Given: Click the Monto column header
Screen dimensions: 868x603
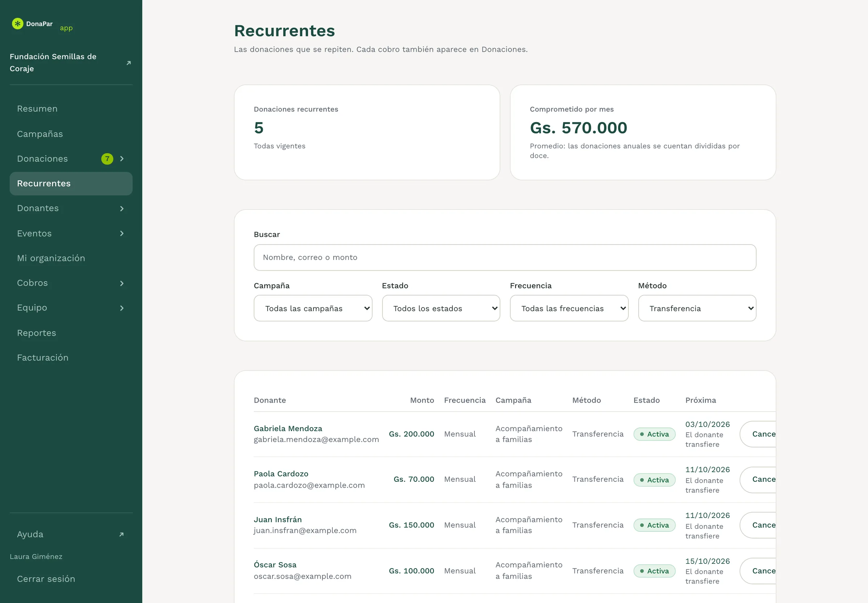Looking at the screenshot, I should pyautogui.click(x=422, y=400).
